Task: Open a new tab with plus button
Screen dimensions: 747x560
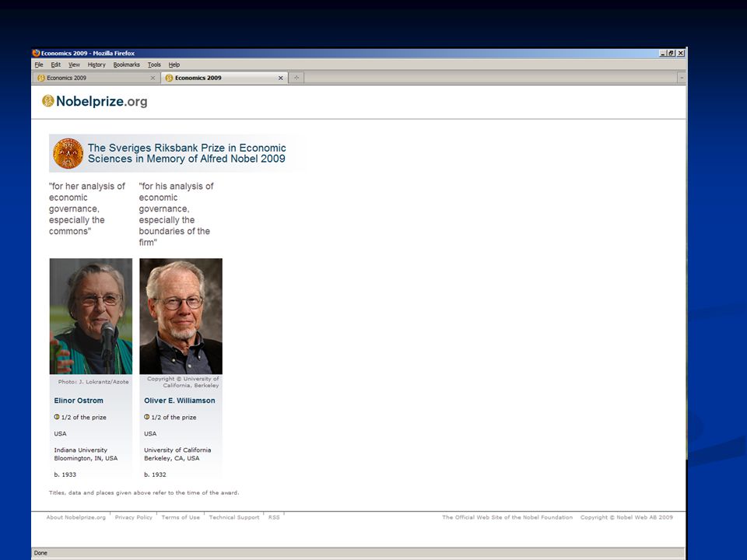Action: (296, 78)
